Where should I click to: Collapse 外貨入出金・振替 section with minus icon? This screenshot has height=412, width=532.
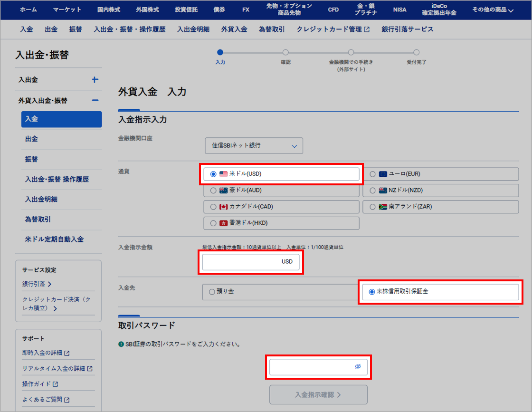(95, 100)
